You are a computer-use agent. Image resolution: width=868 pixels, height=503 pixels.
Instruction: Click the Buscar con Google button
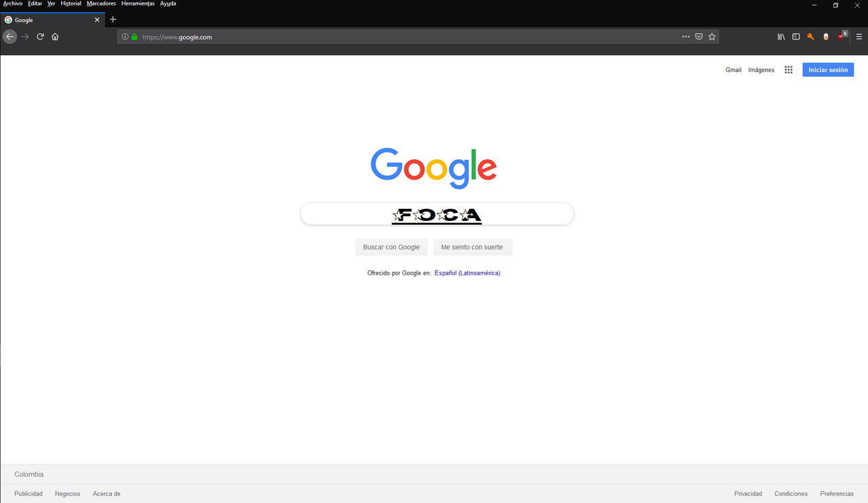pos(391,247)
